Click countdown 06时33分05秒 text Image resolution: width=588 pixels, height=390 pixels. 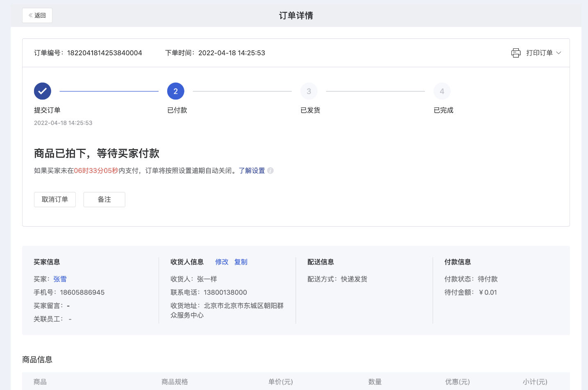(x=96, y=171)
